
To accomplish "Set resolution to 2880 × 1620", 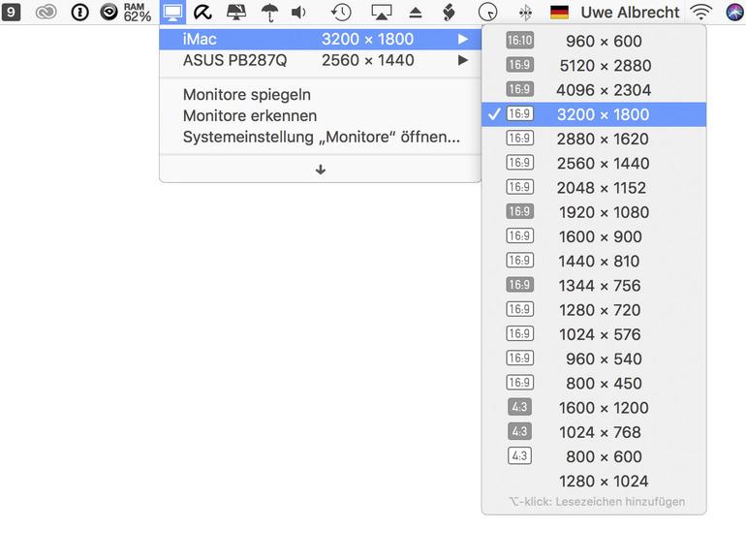I will (x=594, y=139).
